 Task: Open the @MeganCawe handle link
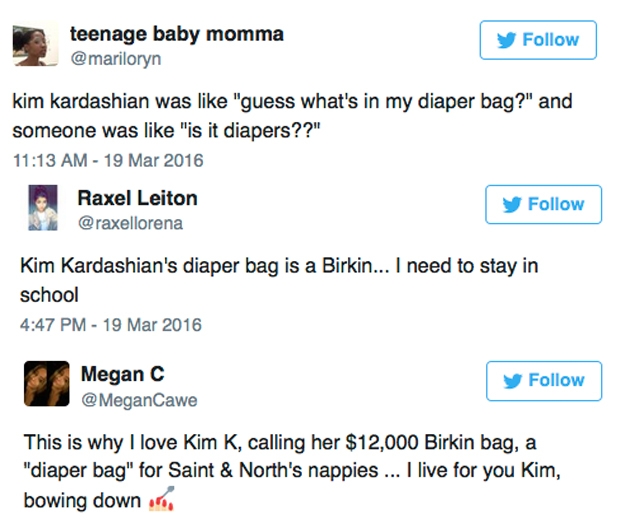pyautogui.click(x=139, y=400)
